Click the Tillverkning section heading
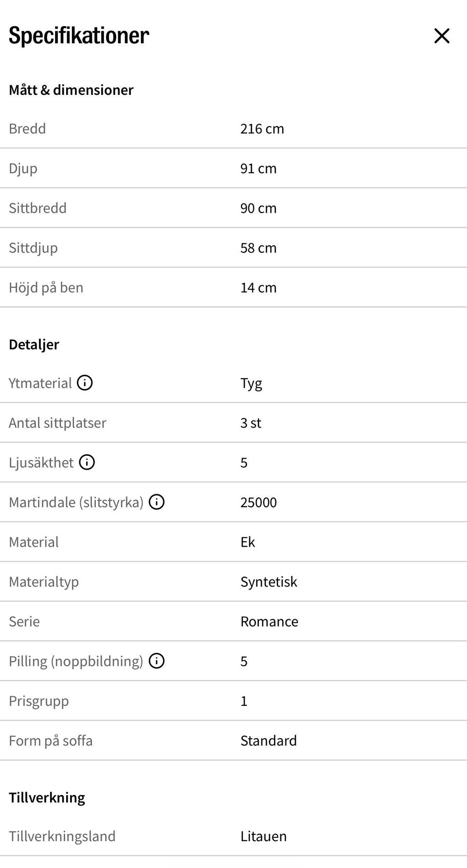Screen dimensions: 467x868 [47, 797]
